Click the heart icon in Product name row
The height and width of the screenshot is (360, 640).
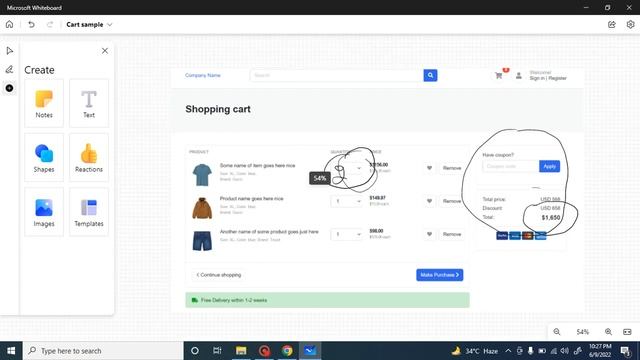pos(429,201)
